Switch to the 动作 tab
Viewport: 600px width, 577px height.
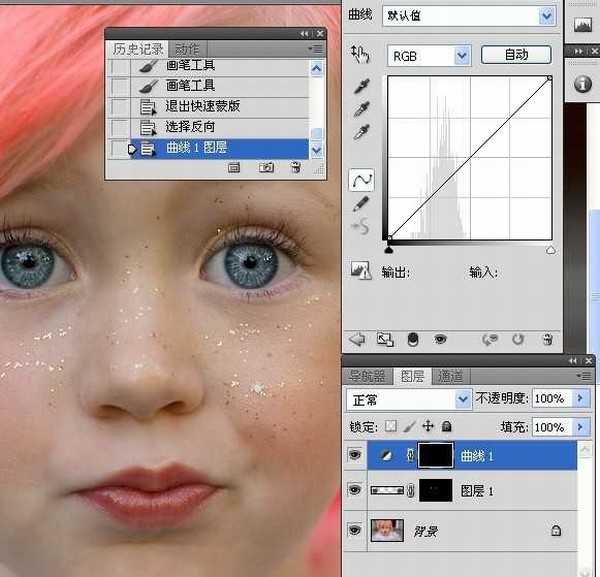[187, 49]
